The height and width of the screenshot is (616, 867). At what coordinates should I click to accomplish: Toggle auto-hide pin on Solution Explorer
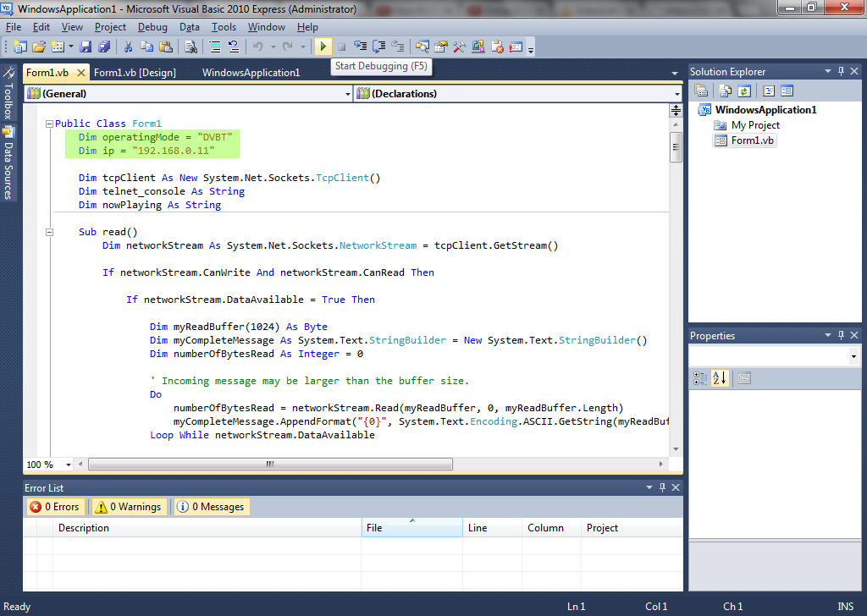click(x=841, y=71)
